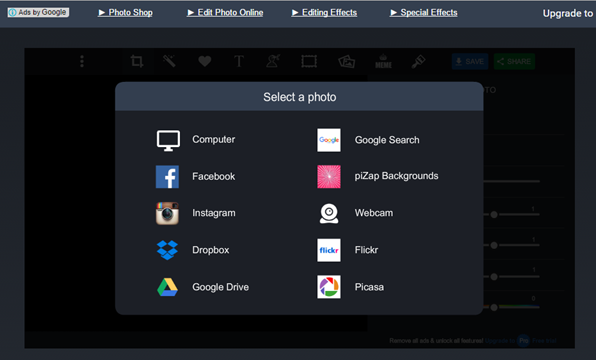Click the Google Search logo icon
This screenshot has width=596, height=360.
point(329,140)
